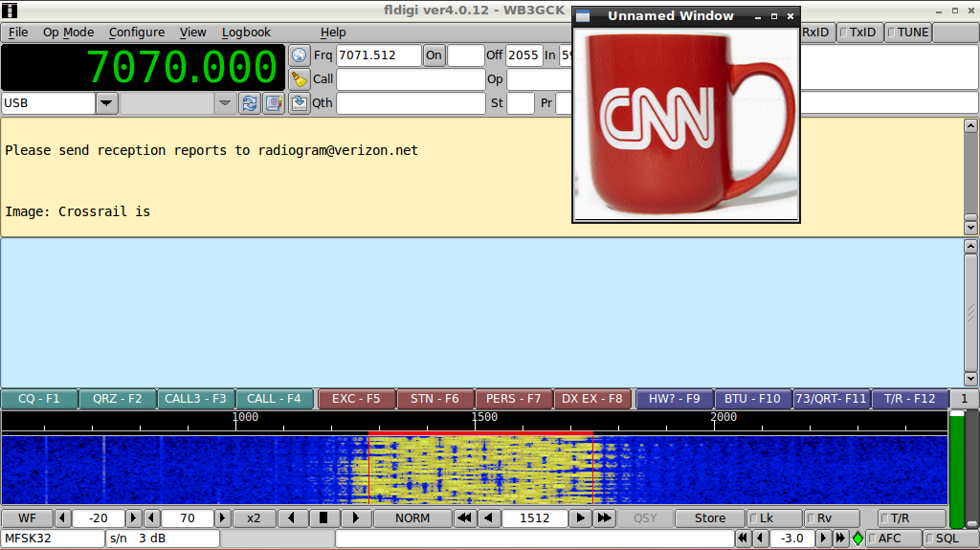This screenshot has height=550, width=980.
Task: Click squelch decrease single arrow
Action: point(761,539)
